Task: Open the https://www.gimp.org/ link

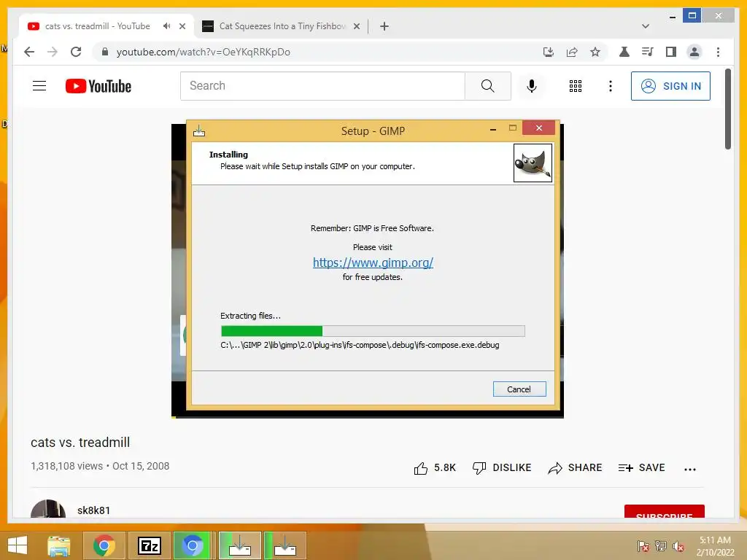Action: pyautogui.click(x=373, y=262)
